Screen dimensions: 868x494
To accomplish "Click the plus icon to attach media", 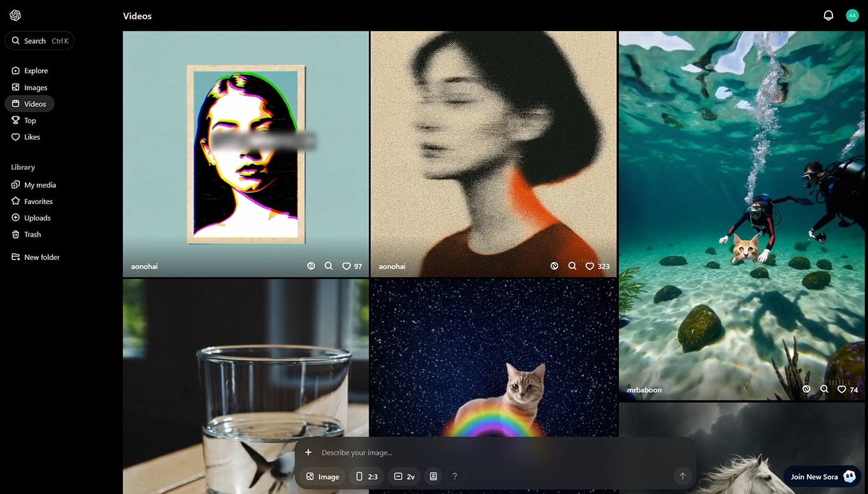I will (x=308, y=453).
